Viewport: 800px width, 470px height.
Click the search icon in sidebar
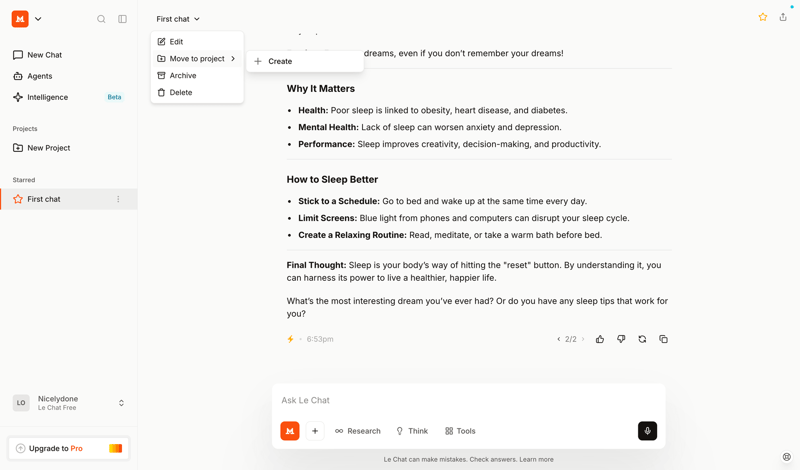[101, 19]
